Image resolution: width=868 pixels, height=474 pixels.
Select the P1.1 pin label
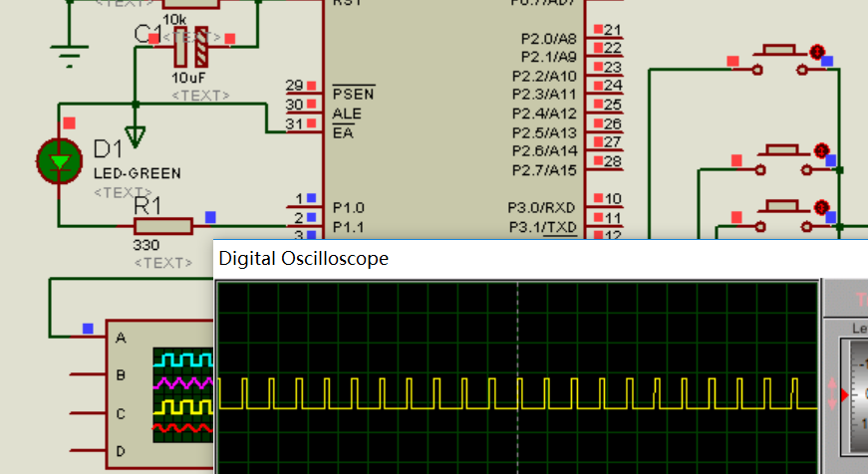click(x=348, y=227)
